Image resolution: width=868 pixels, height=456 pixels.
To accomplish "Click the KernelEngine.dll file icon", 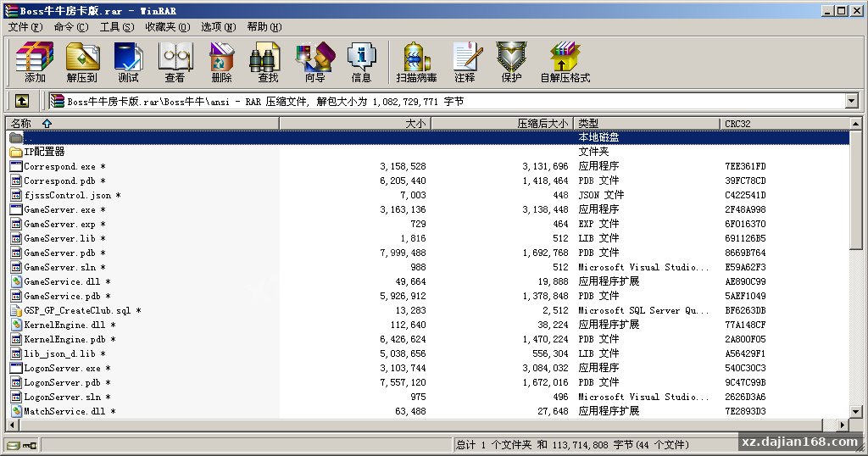I will [x=16, y=325].
